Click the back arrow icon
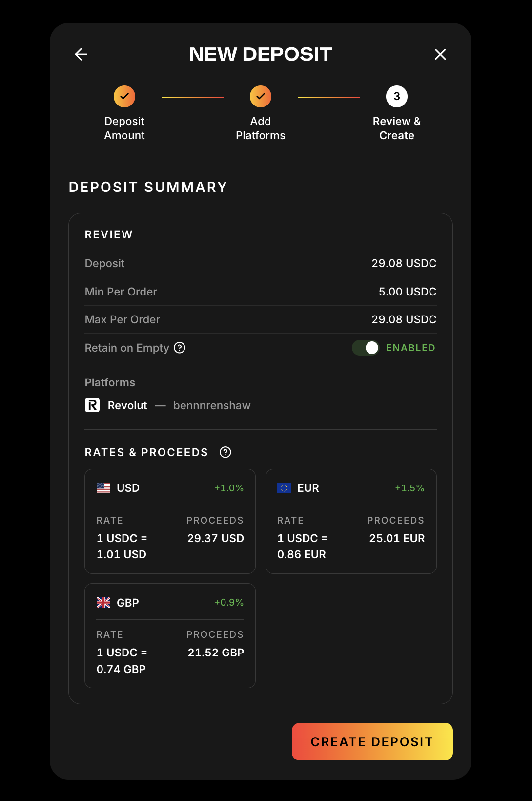Image resolution: width=532 pixels, height=801 pixels. point(81,54)
